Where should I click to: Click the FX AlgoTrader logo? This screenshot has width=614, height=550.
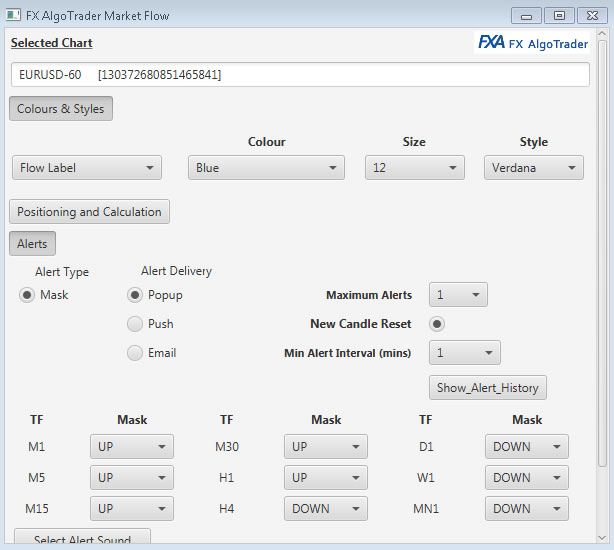[x=532, y=43]
